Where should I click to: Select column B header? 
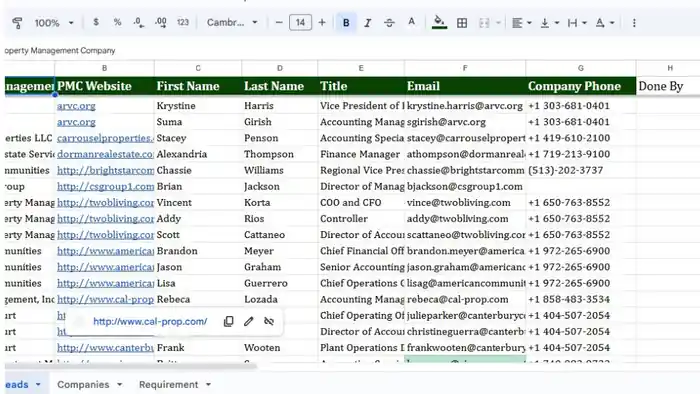(104, 68)
